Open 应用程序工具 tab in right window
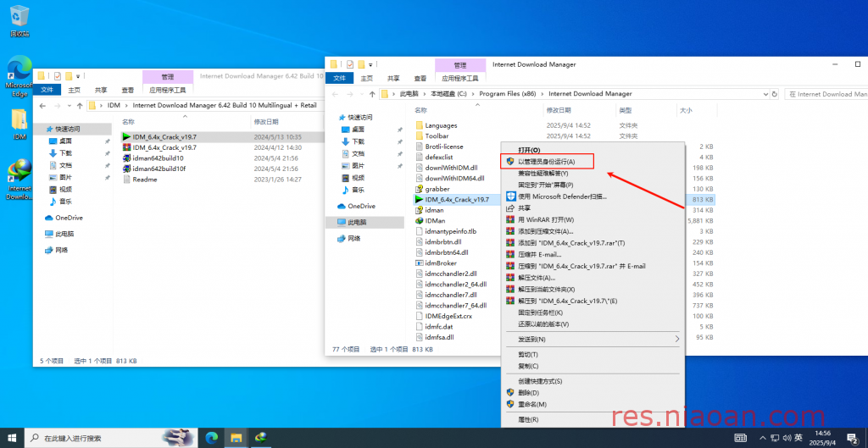This screenshot has width=868, height=448. [460, 79]
